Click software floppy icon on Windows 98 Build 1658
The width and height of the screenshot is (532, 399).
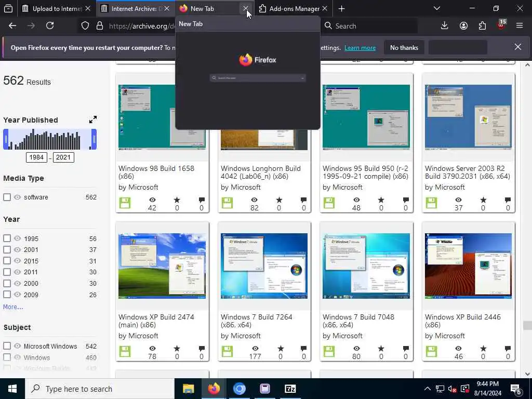coord(125,203)
